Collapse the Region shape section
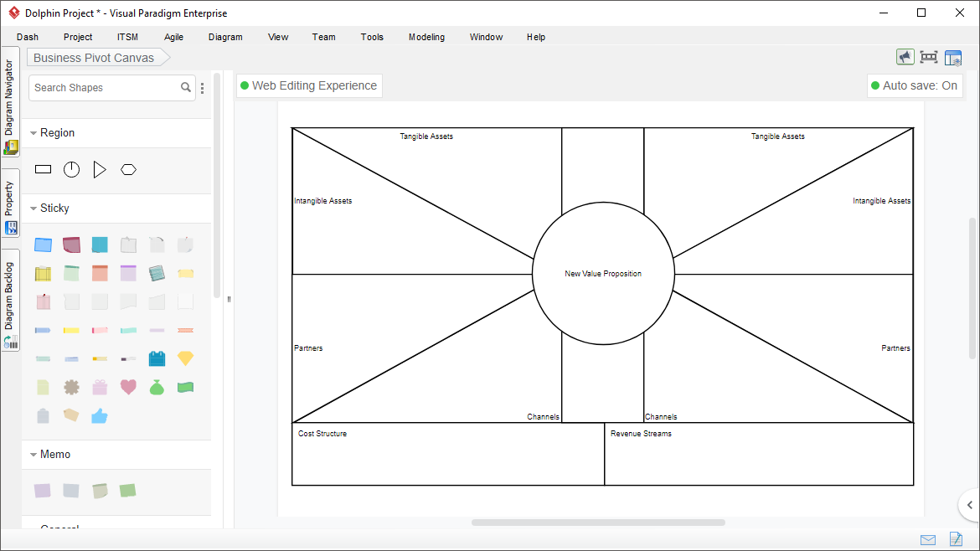The width and height of the screenshot is (980, 551). coord(34,133)
